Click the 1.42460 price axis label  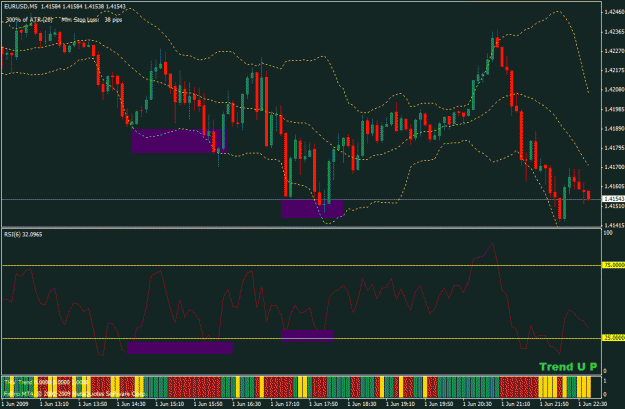coord(614,12)
